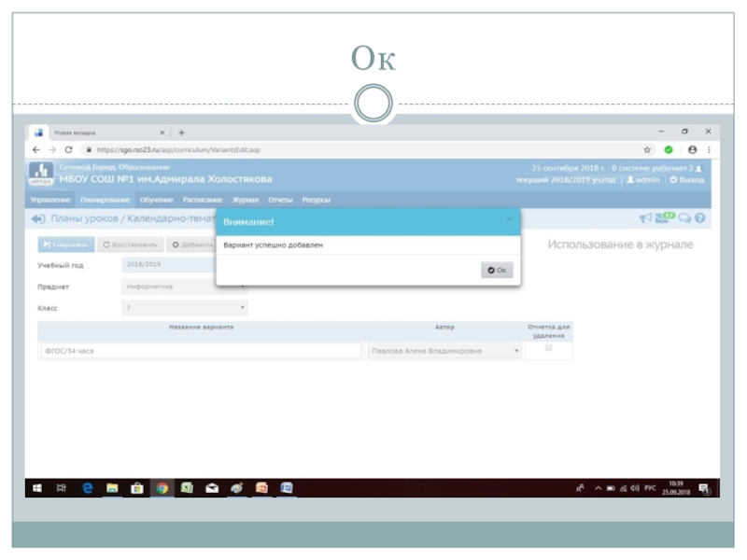Tick the Отметка для удаления checkbox
Screen dimensions: 747x560
(548, 348)
